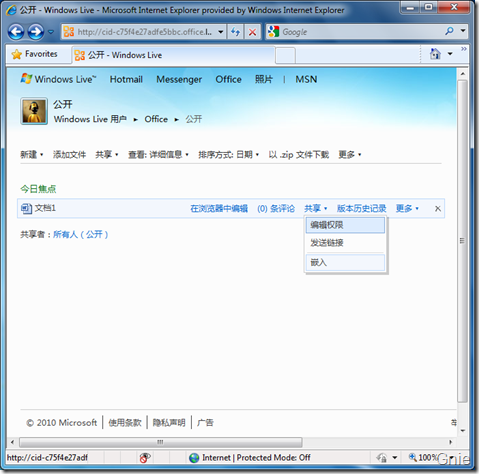Open (0) 条评论 for 文档1

tap(276, 209)
